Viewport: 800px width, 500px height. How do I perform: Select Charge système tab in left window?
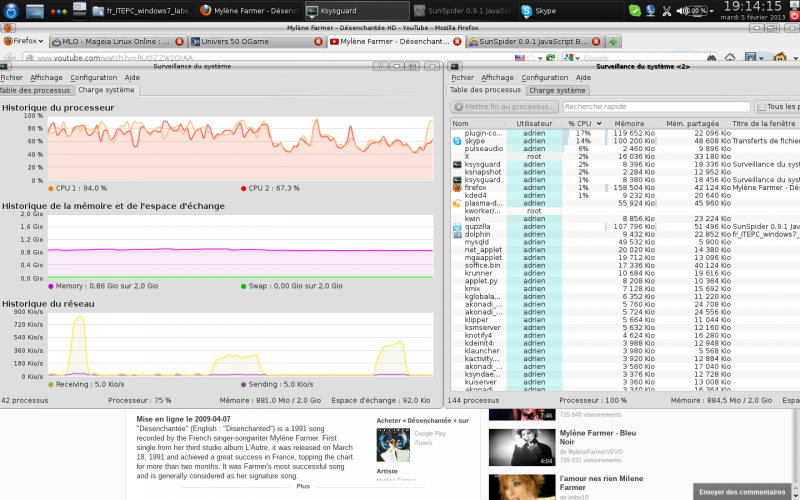click(106, 90)
